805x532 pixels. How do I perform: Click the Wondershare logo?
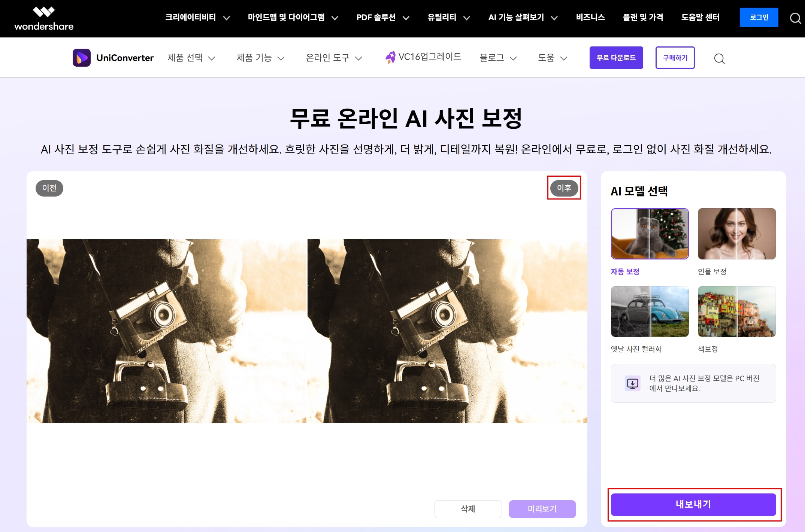44,18
